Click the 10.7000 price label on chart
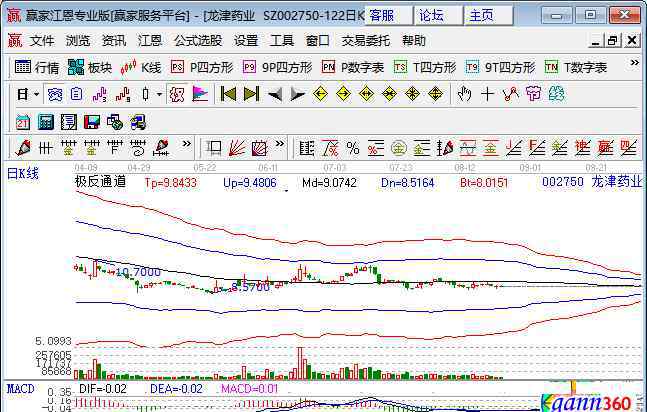647x412 pixels. 138,272
